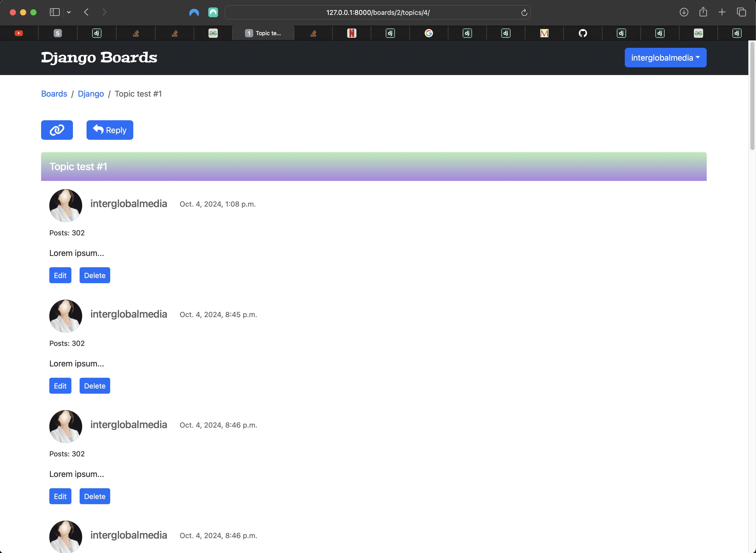Viewport: 756px width, 553px height.
Task: Click 'Posts: 302' under the 8:45 p.m. post
Action: (x=67, y=344)
